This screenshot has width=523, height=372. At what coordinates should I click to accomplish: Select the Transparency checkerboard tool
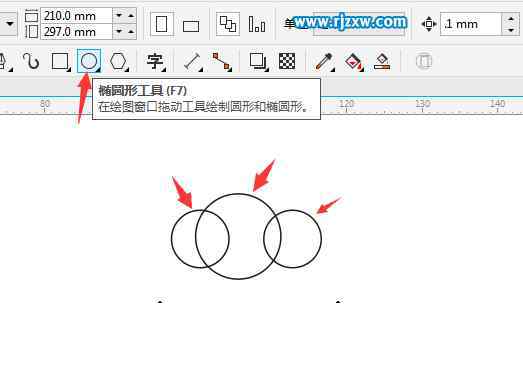(287, 61)
